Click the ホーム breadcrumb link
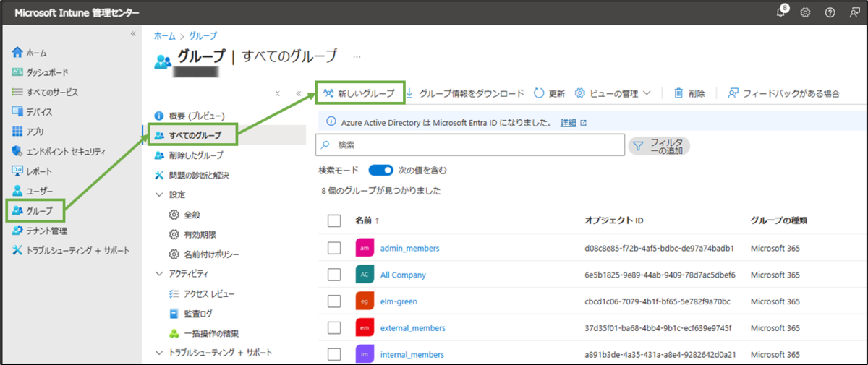Viewport: 868px width, 365px height. (x=164, y=35)
